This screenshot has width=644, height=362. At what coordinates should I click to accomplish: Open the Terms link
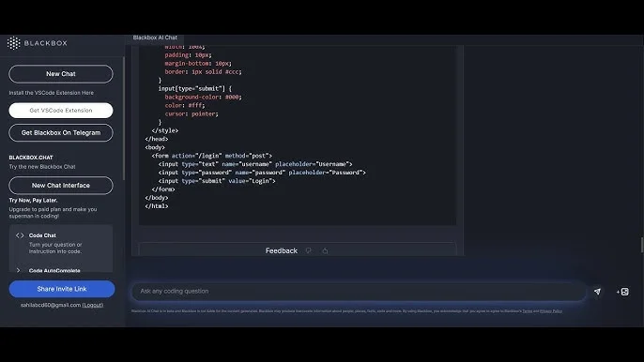tap(527, 311)
